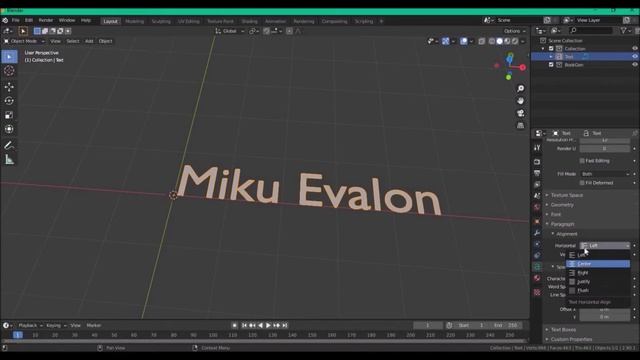640x360 pixels.
Task: Choose Flush in the alignment list
Action: click(598, 291)
